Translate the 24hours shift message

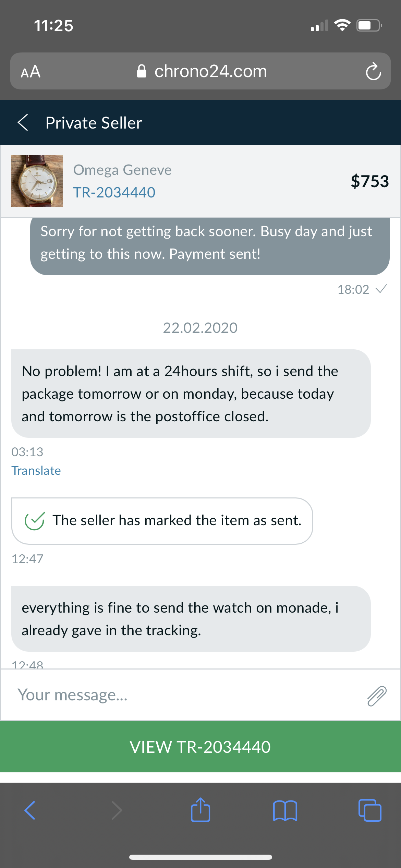pos(36,471)
